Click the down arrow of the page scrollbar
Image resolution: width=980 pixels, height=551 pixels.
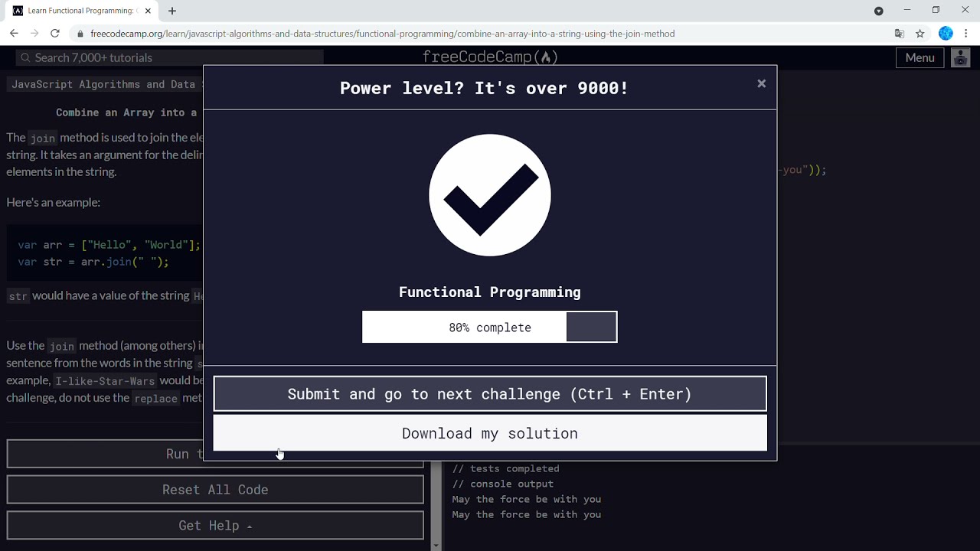point(436,546)
